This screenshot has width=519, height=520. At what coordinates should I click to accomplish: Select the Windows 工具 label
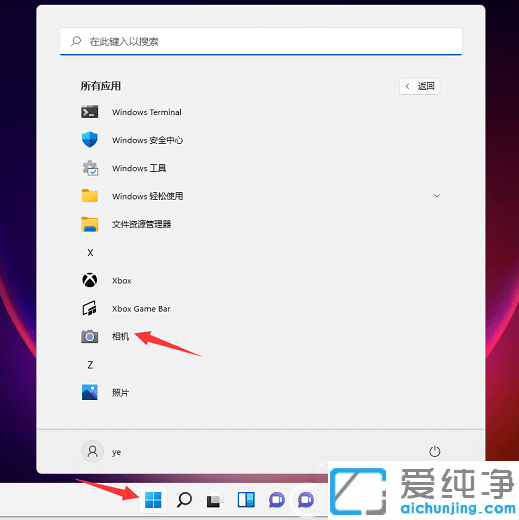point(139,168)
